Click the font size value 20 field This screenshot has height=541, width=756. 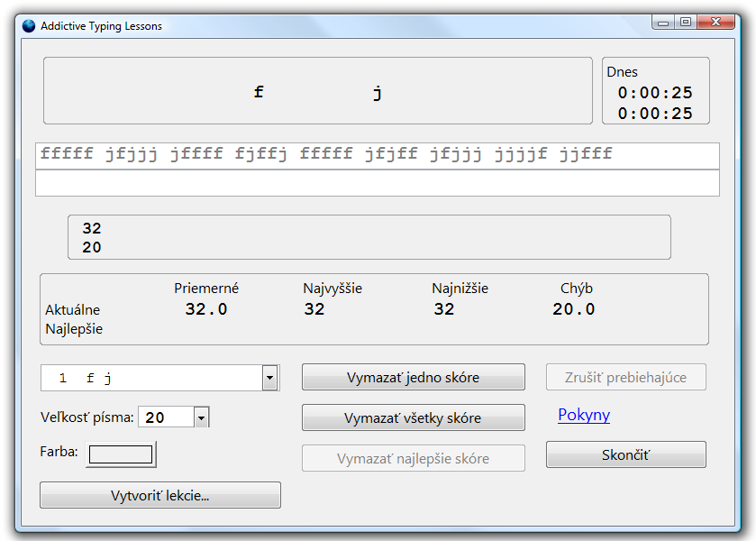pos(167,417)
